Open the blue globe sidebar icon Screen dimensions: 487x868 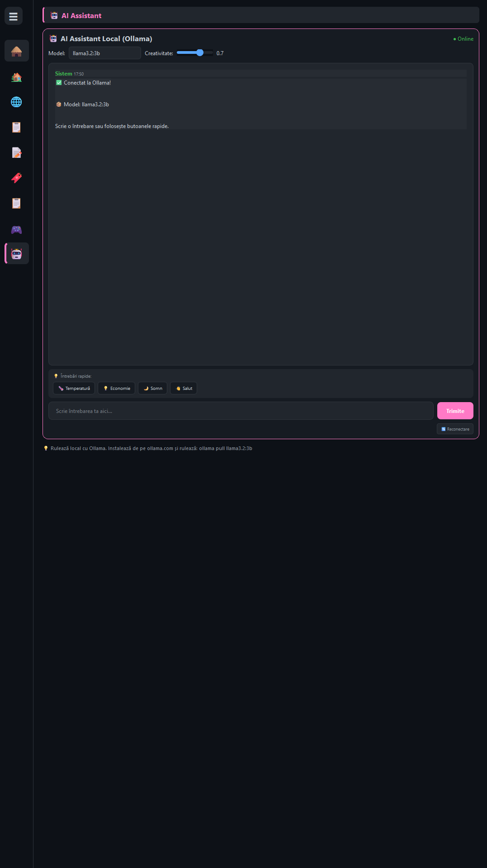(x=17, y=102)
